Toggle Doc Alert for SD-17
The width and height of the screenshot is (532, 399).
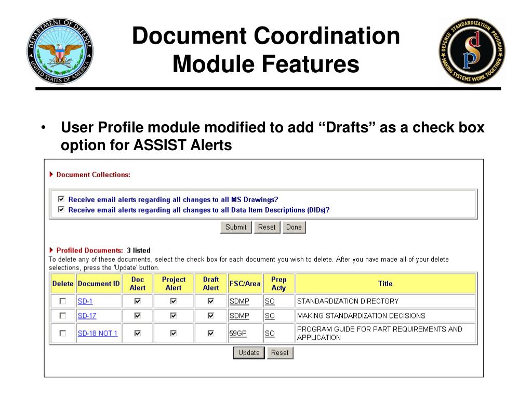(x=137, y=315)
